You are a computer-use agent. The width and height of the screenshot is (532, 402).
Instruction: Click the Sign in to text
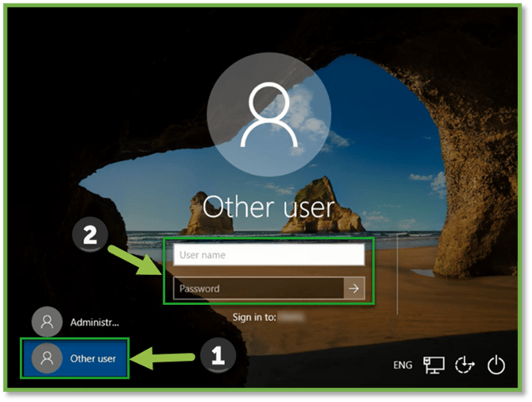[254, 316]
